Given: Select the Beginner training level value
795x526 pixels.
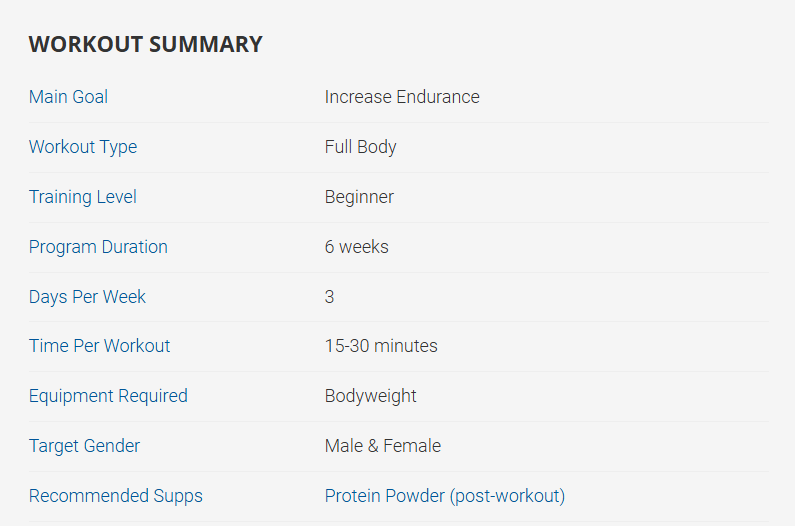Looking at the screenshot, I should click(359, 197).
